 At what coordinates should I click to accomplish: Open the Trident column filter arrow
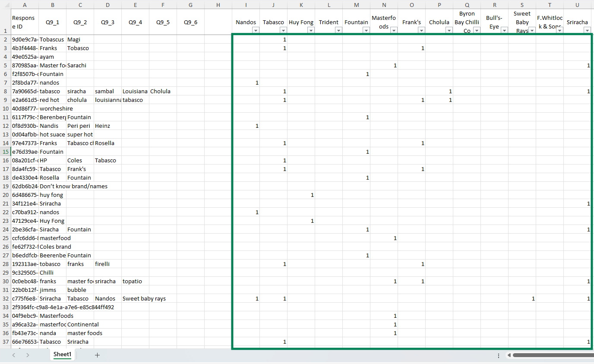click(338, 30)
